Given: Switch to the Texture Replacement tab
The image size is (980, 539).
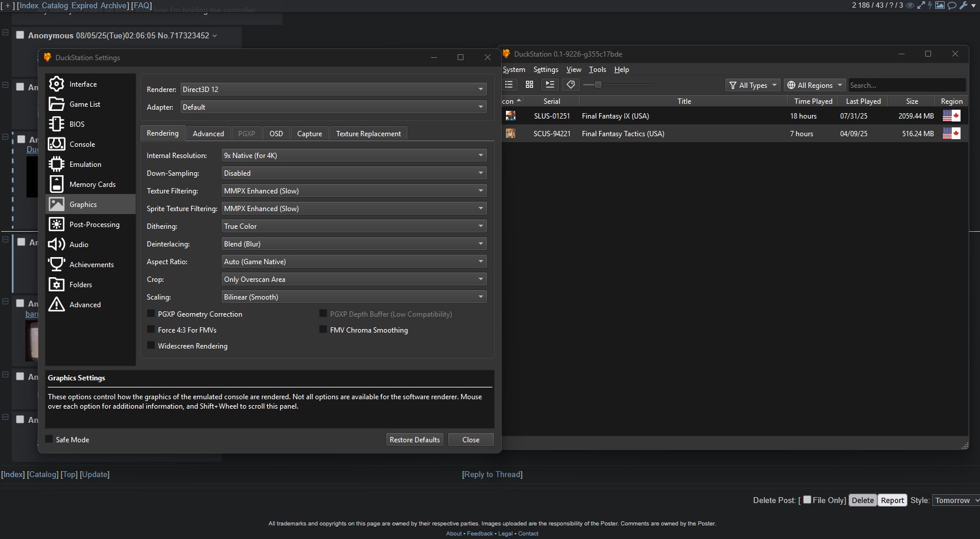Looking at the screenshot, I should click(x=369, y=134).
